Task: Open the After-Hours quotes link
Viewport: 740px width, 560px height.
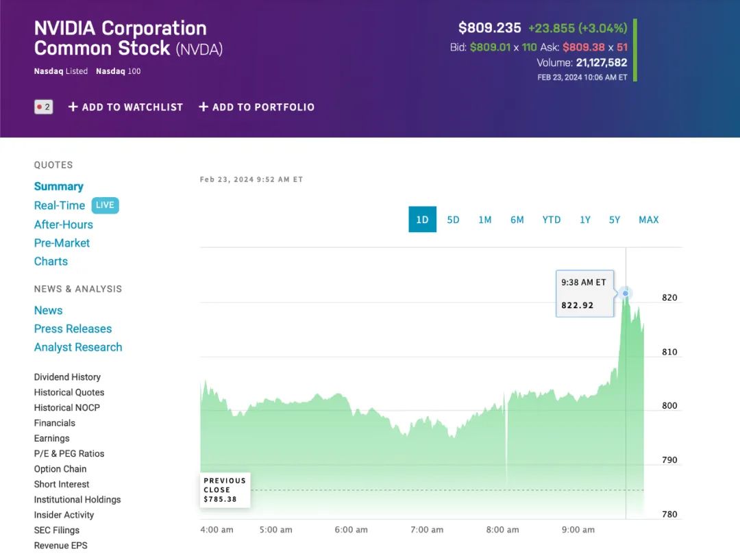Action: [x=64, y=225]
